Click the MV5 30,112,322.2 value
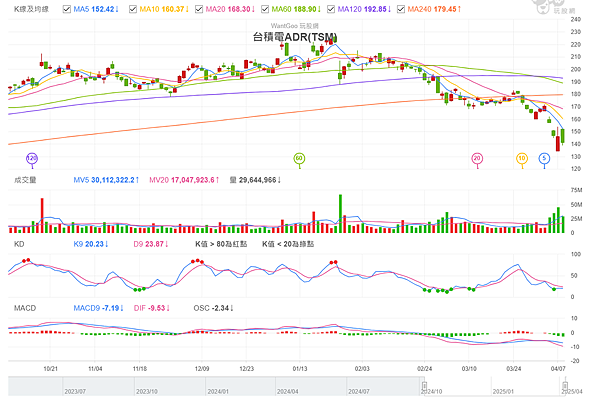600x397 pixels. 106,180
